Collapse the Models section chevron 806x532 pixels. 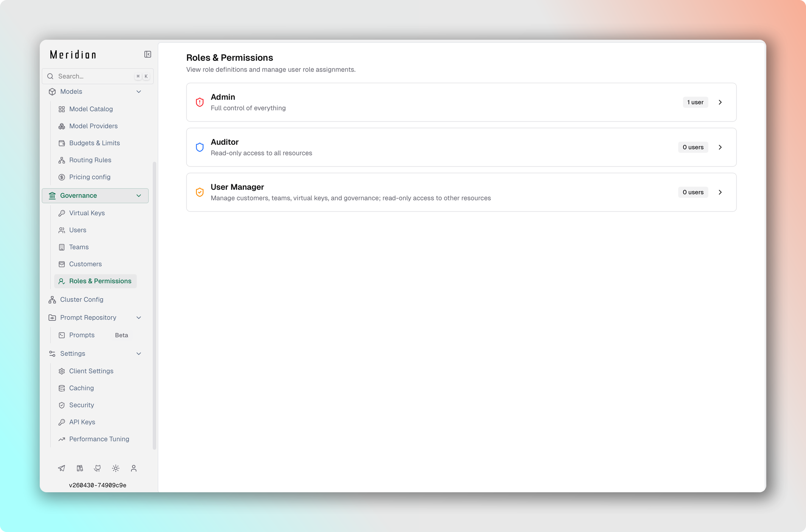[x=139, y=92]
